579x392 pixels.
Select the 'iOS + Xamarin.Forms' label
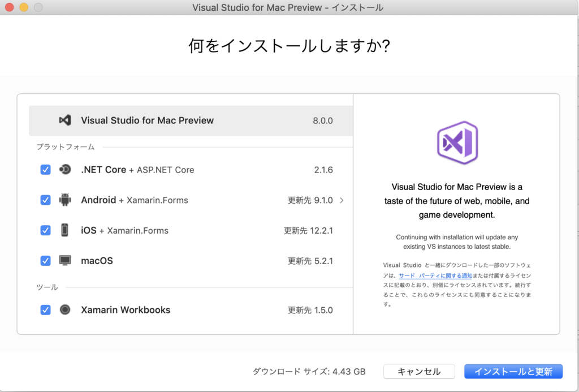(x=124, y=230)
